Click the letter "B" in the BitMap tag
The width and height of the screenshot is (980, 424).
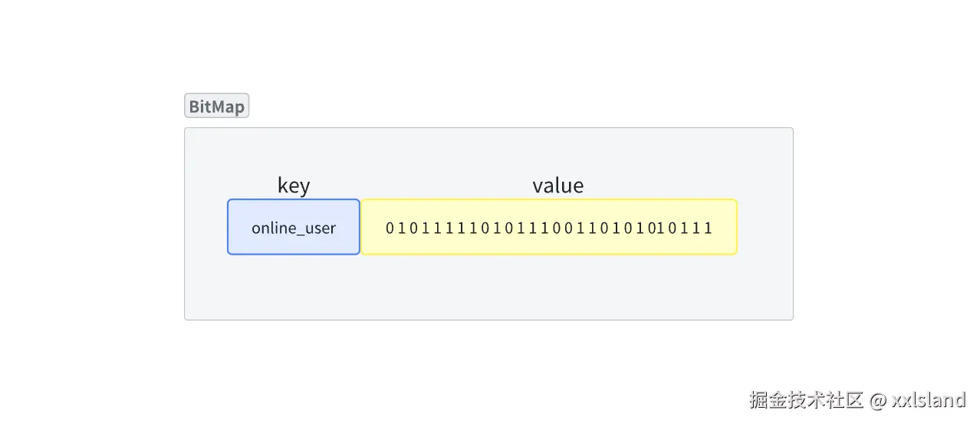click(194, 107)
